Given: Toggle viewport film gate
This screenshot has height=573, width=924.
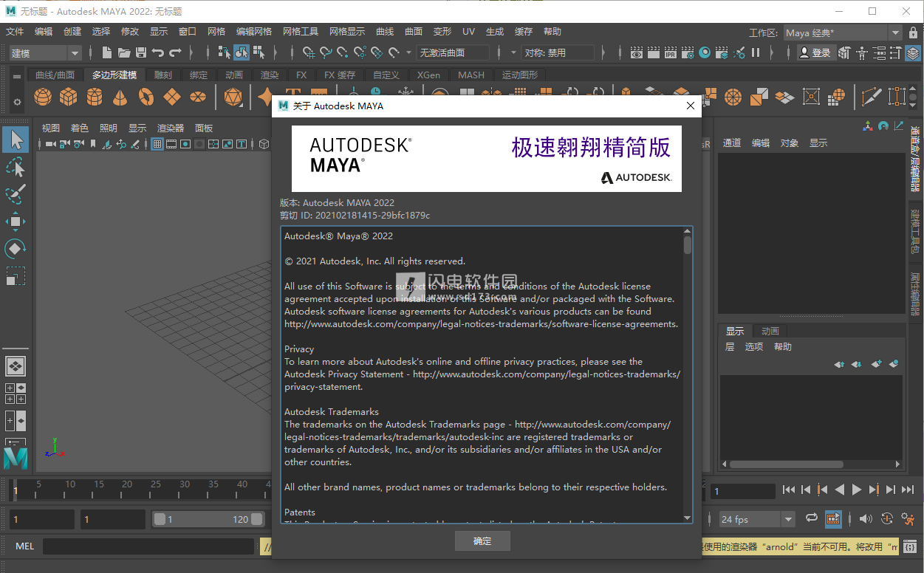Looking at the screenshot, I should [x=171, y=144].
